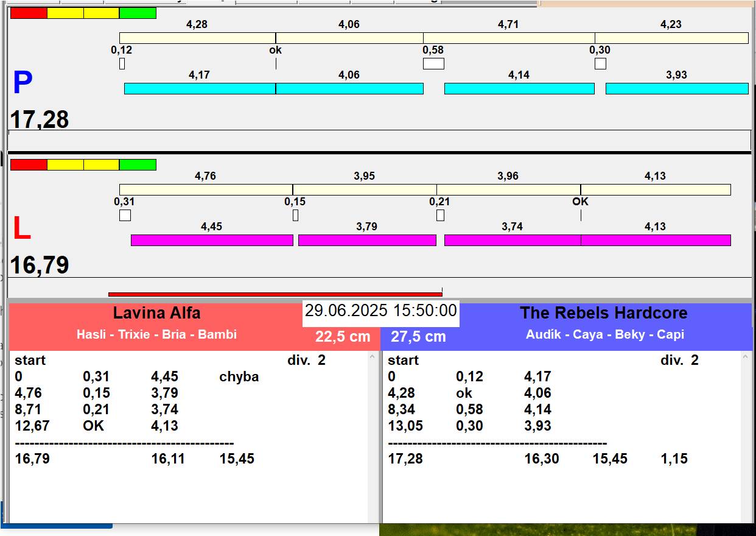Screen dimensions: 756x536
Task: Click the white box under 0,58
Action: click(x=433, y=63)
